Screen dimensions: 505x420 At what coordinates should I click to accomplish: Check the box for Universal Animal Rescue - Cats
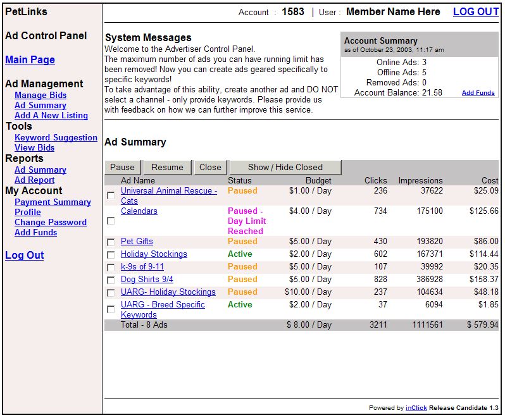coord(111,196)
